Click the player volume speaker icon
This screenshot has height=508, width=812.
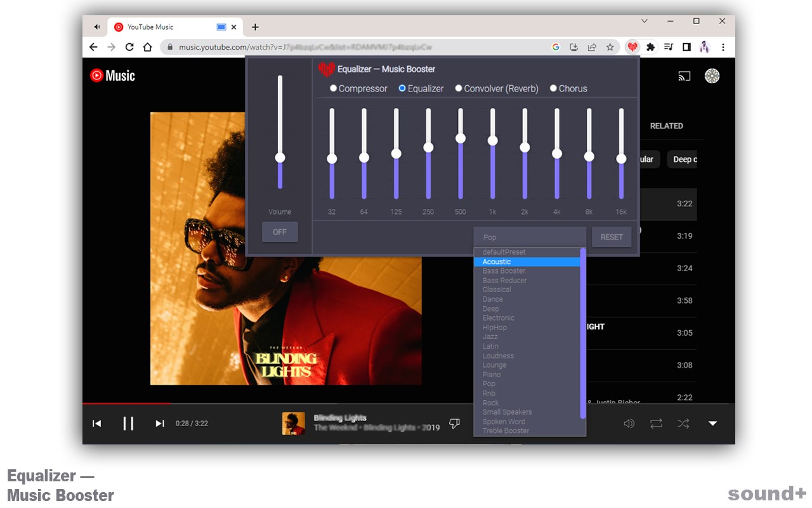[629, 424]
